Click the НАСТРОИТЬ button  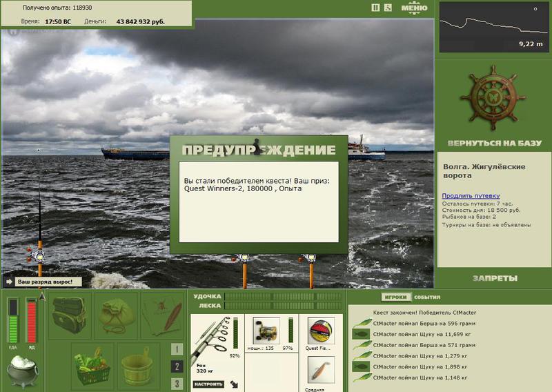click(208, 384)
